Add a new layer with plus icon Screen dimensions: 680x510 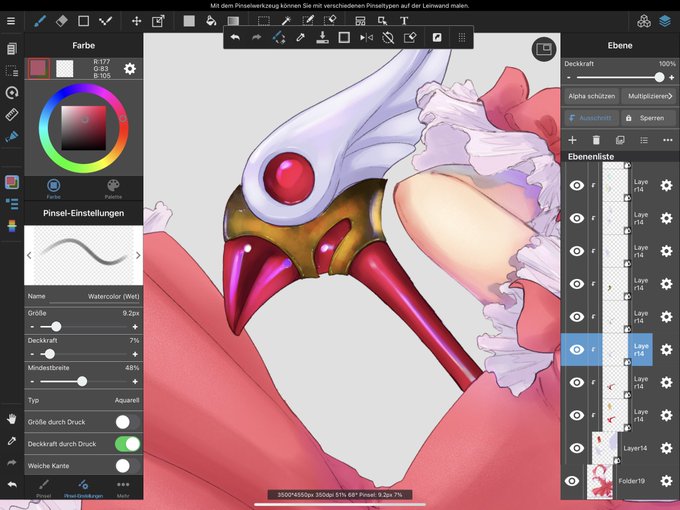point(572,140)
